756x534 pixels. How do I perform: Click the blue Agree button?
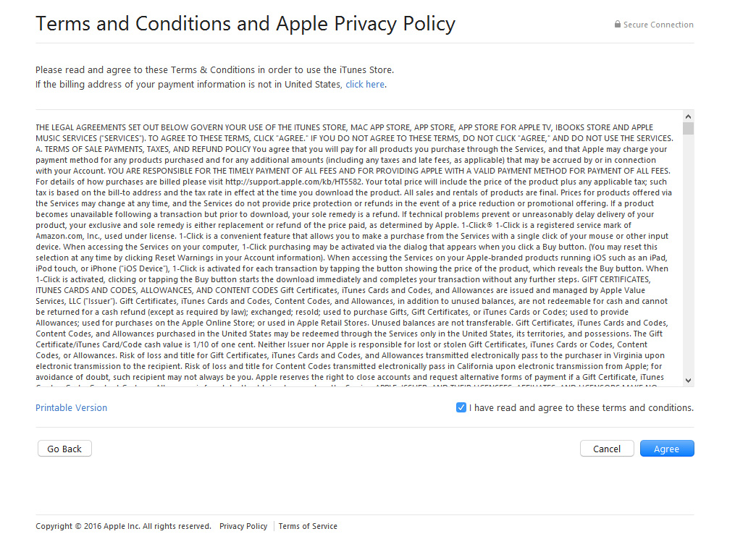point(667,449)
